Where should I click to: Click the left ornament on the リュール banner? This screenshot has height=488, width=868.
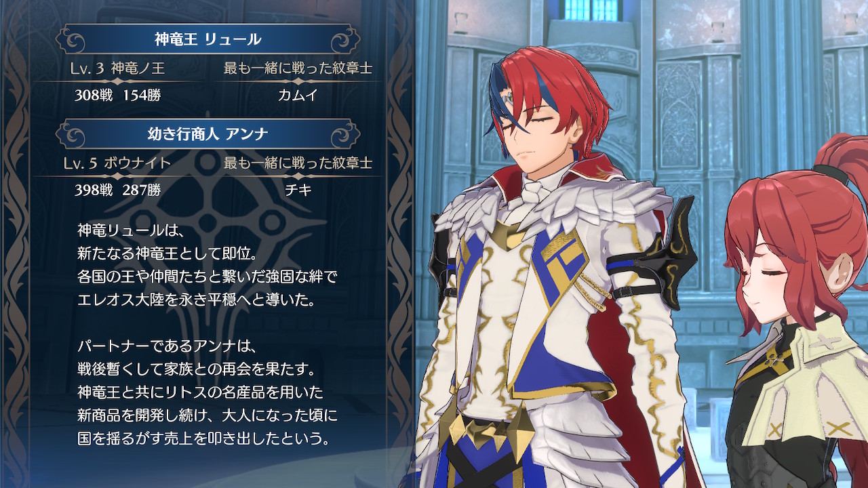71,39
